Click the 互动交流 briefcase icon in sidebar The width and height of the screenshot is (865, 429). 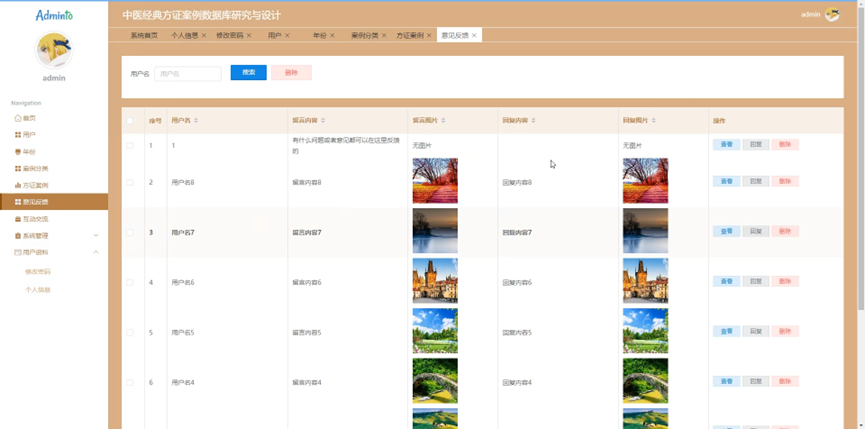click(x=18, y=219)
